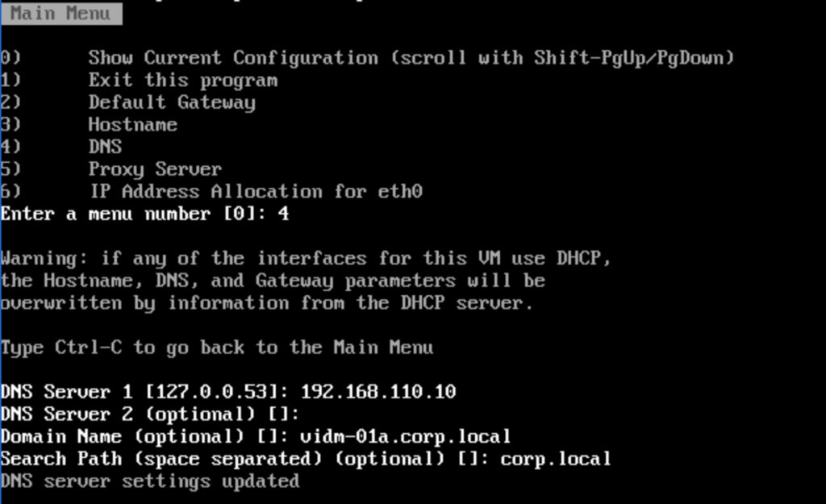Click the DNS Server 1 value 192.168.110.10
826x504 pixels.
click(378, 393)
